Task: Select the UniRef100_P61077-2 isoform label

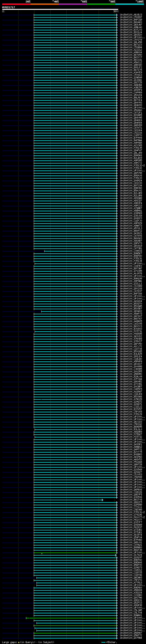Action: (132, 517)
